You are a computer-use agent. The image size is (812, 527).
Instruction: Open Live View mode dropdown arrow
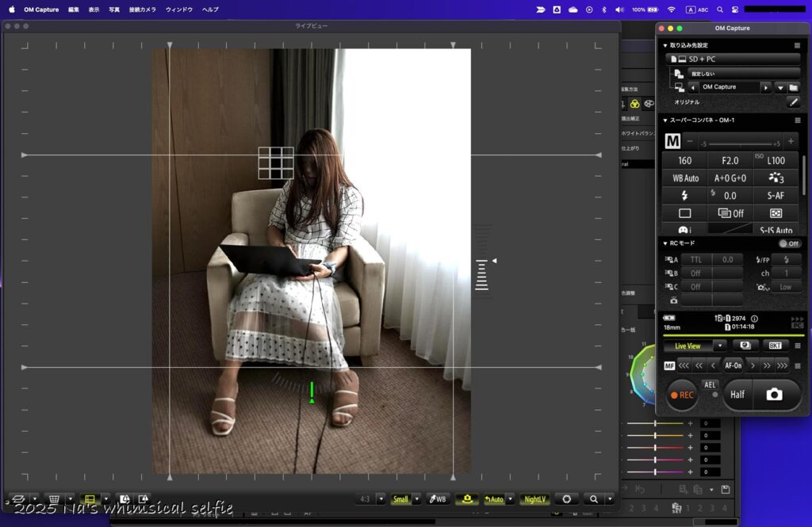pos(720,346)
